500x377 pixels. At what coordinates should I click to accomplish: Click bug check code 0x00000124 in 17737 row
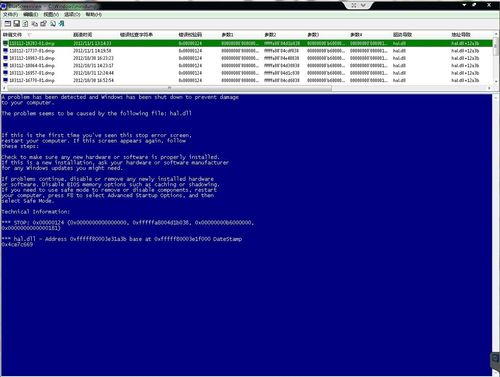pyautogui.click(x=190, y=51)
